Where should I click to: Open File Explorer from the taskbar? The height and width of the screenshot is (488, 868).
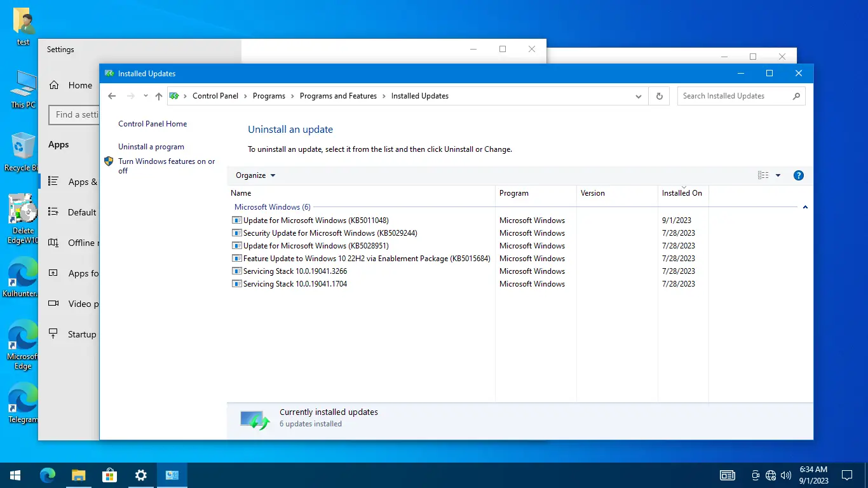pos(78,475)
